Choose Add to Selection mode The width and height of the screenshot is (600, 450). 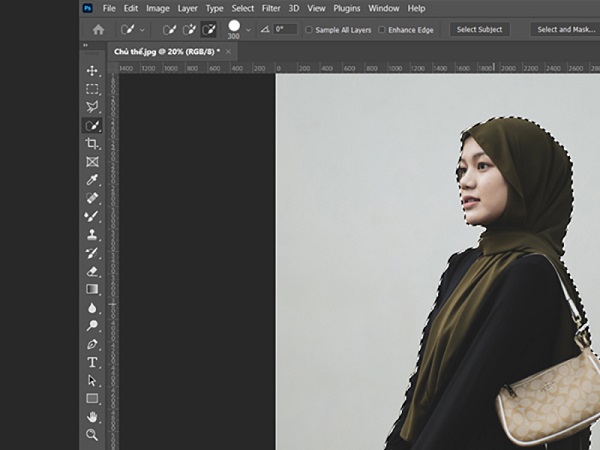(x=189, y=29)
